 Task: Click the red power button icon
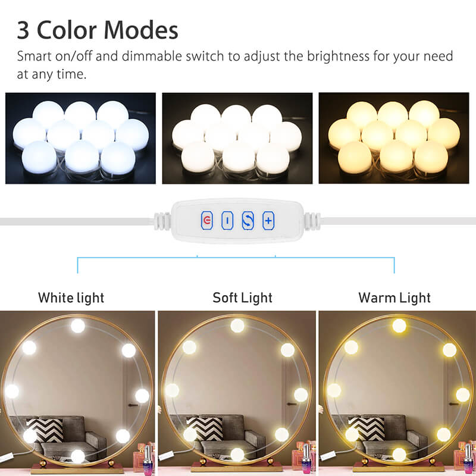207,220
